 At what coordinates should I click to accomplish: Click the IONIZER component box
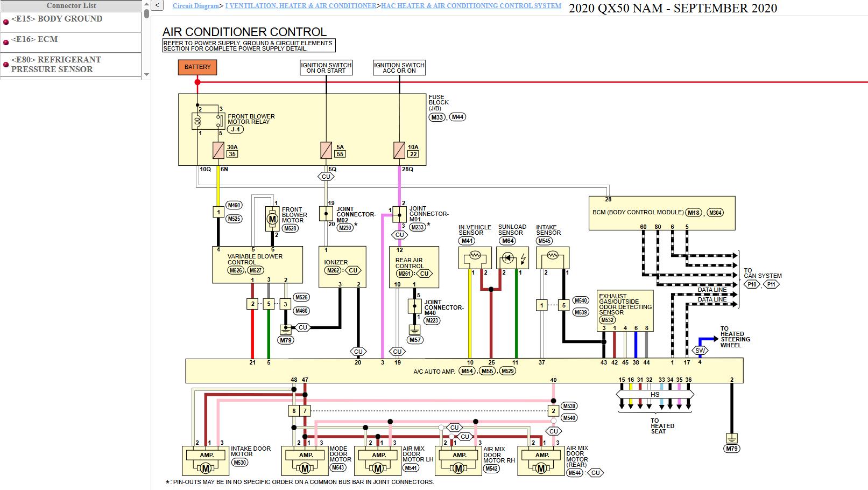click(x=342, y=267)
